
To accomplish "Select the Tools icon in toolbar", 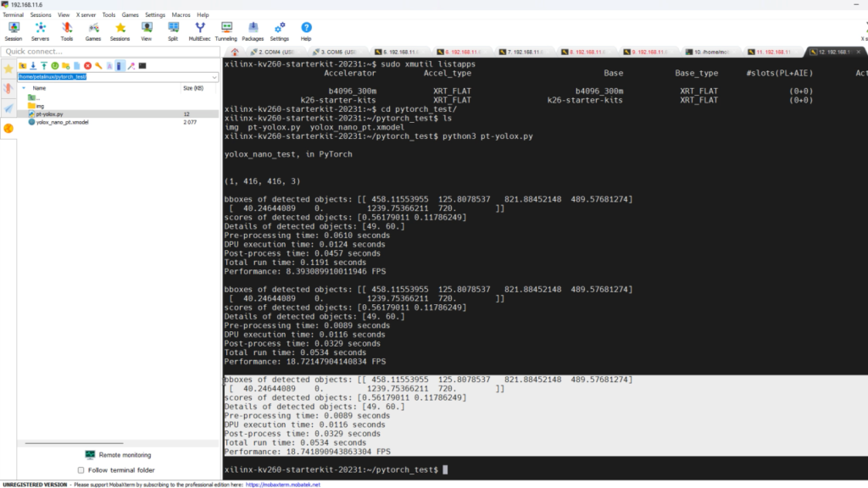I will coord(66,30).
